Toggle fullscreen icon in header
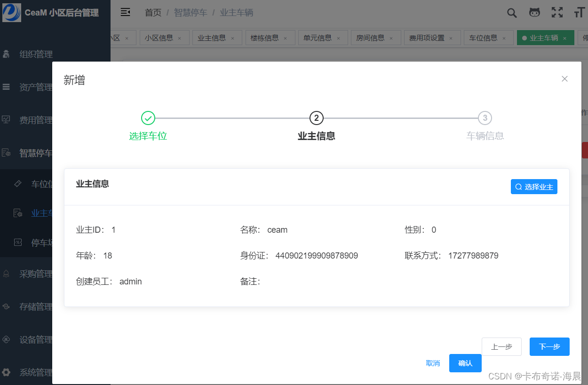The image size is (588, 385). coord(557,13)
